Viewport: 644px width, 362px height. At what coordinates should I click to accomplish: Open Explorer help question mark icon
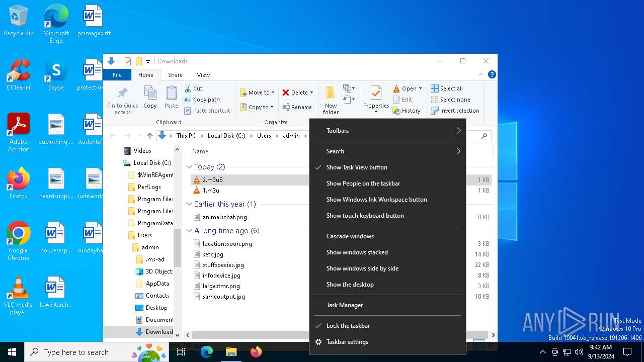[492, 74]
